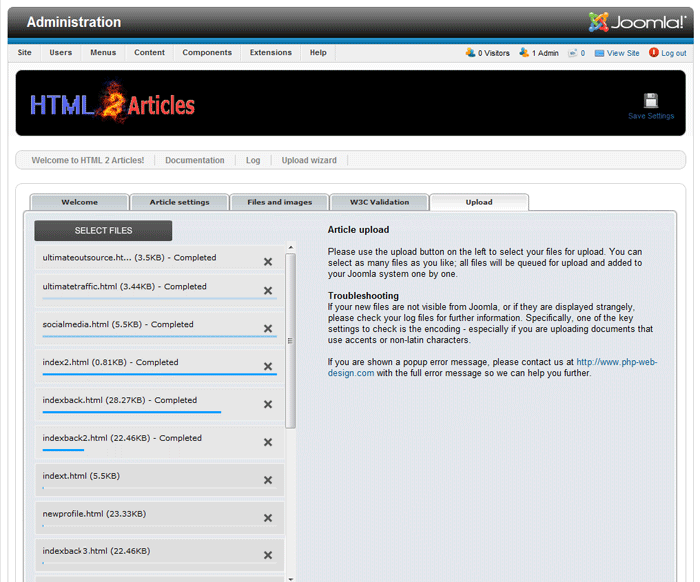
Task: Click the indexback.html upload progress bar
Action: [x=132, y=412]
